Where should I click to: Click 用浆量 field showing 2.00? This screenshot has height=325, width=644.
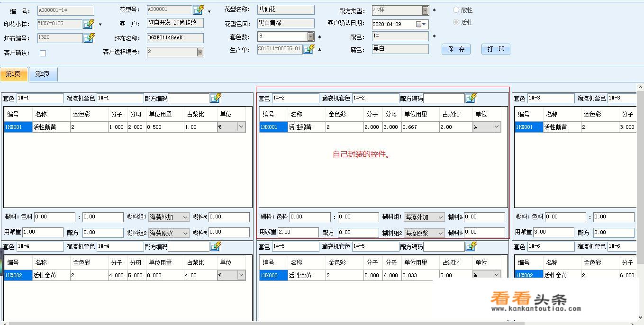pos(298,232)
